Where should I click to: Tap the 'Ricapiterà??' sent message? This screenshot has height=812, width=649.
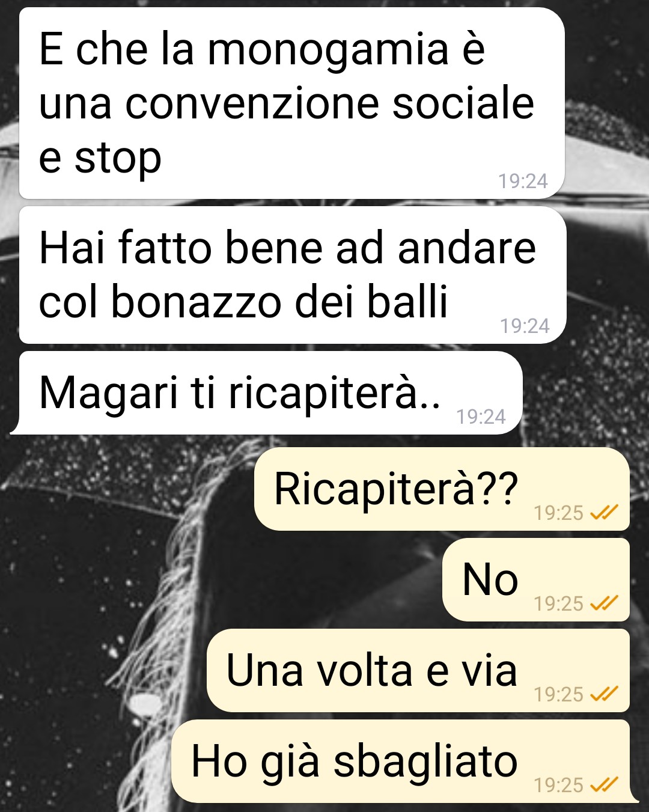442,489
